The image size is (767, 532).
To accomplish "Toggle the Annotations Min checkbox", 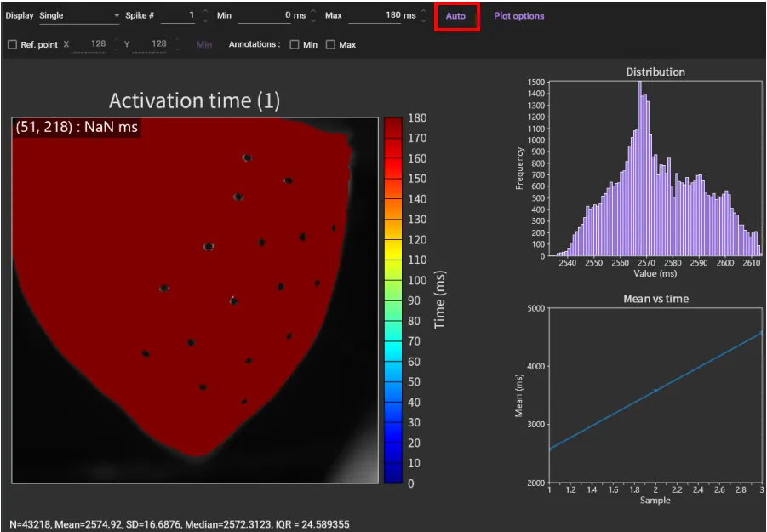I will 295,45.
